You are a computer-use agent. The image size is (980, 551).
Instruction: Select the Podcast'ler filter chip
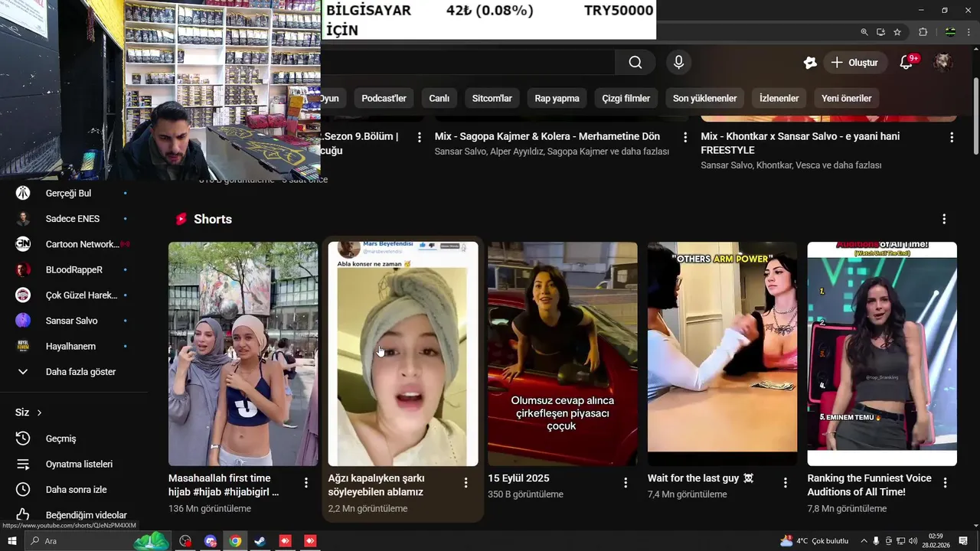coord(384,98)
